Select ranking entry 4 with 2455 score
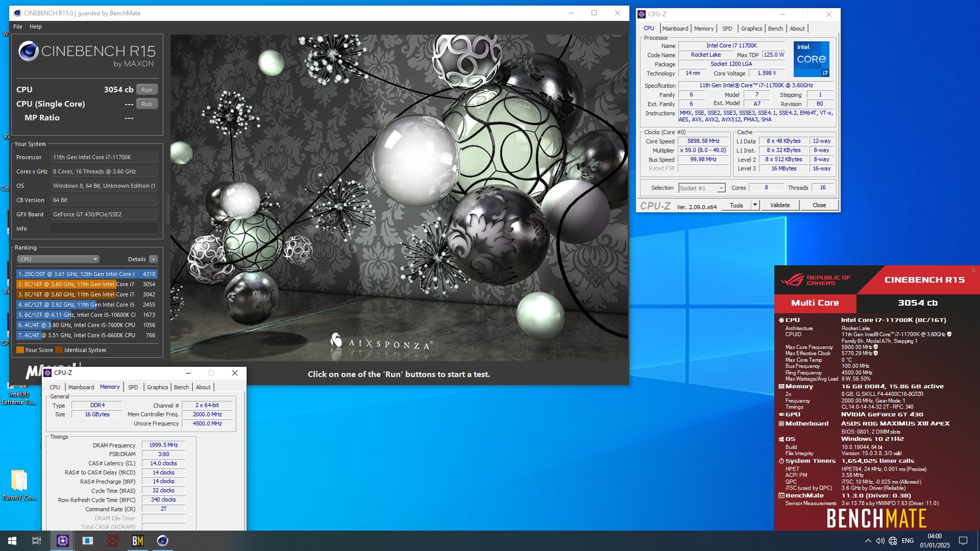This screenshot has height=551, width=980. click(87, 305)
